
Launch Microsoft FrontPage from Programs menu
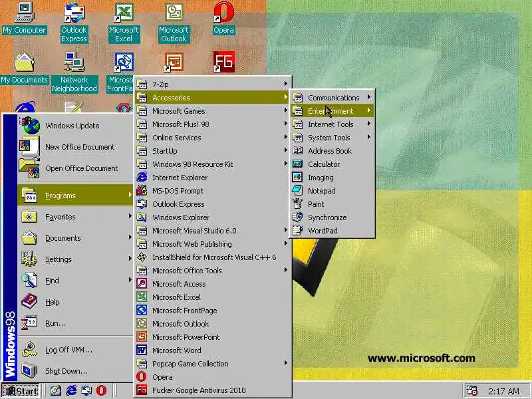pos(212,311)
